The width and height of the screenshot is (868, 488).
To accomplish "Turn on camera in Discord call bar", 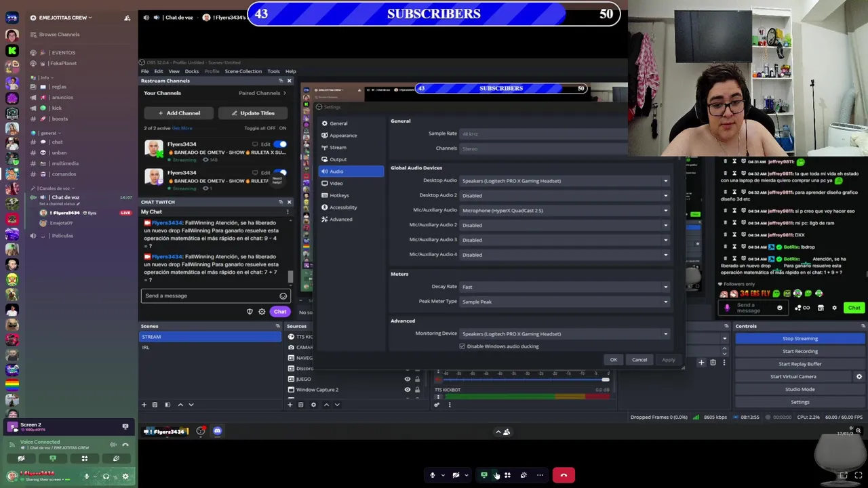I will 456,475.
